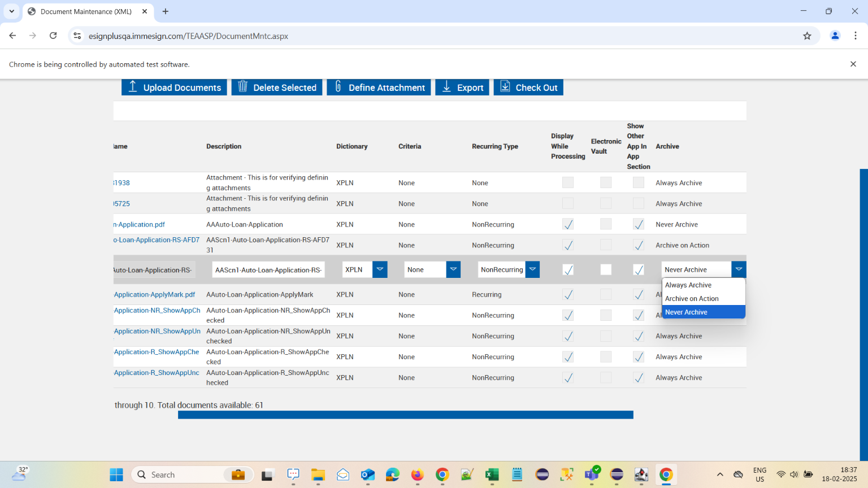868x488 pixels.
Task: Toggle Electronic Vault checkbox in edited row
Action: (606, 270)
